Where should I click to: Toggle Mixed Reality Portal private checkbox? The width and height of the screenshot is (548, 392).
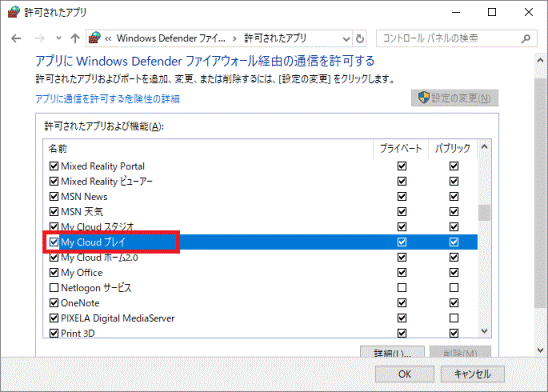pyautogui.click(x=402, y=166)
